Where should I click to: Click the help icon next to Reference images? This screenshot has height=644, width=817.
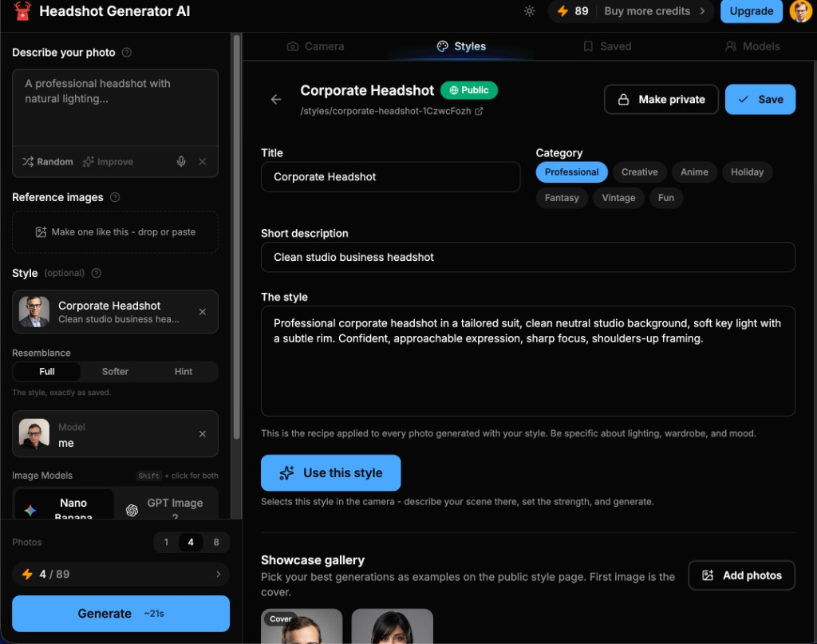[115, 197]
